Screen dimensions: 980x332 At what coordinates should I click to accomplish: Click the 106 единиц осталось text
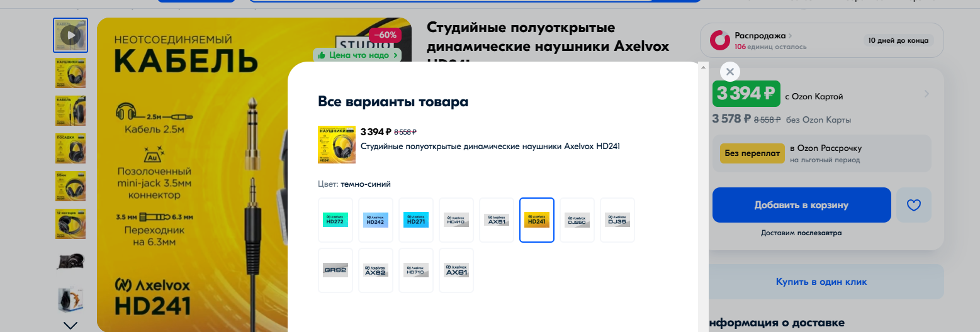click(x=770, y=47)
